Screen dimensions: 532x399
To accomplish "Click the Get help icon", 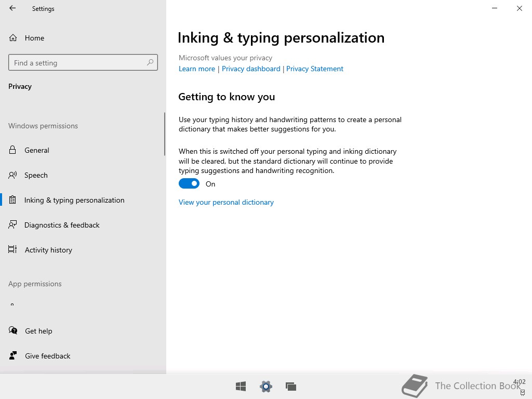I will pyautogui.click(x=13, y=330).
